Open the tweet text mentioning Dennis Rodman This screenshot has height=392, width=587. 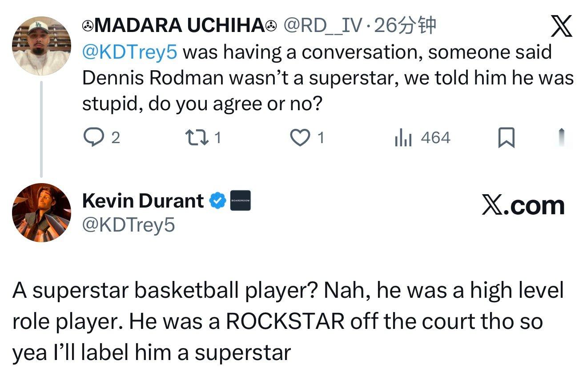tap(328, 78)
